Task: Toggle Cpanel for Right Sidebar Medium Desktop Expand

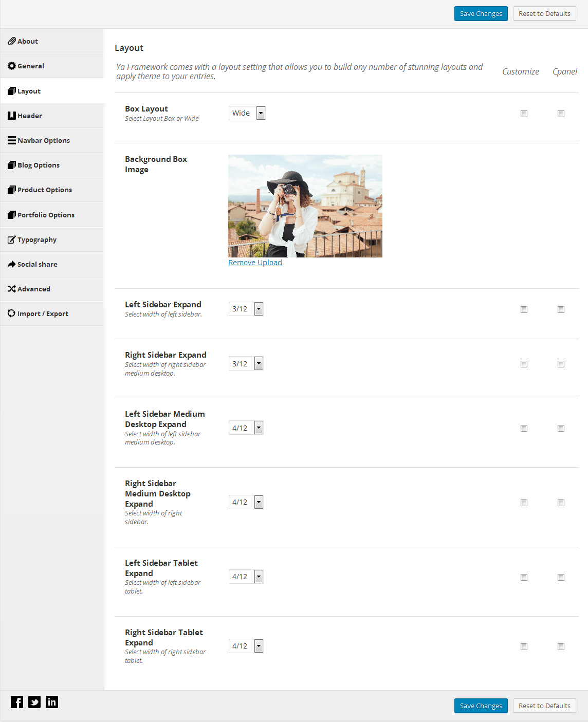Action: pyautogui.click(x=561, y=503)
